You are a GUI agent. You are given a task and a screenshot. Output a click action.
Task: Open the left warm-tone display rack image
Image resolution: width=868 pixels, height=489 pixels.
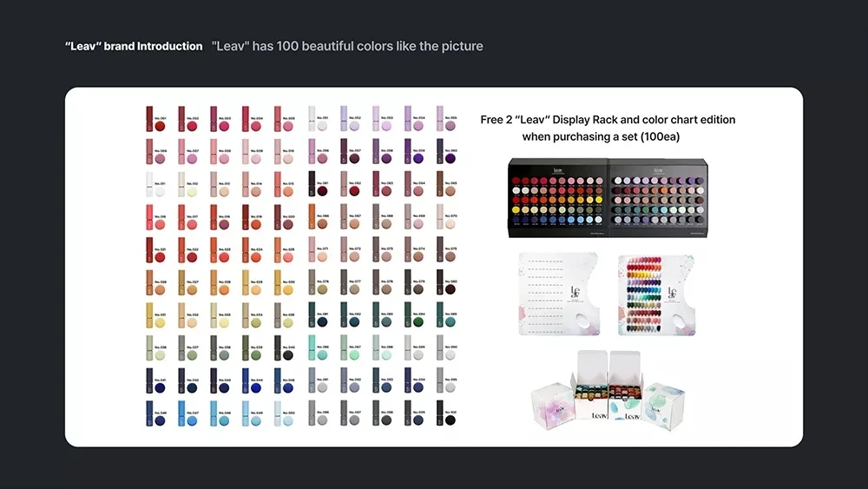click(x=558, y=198)
